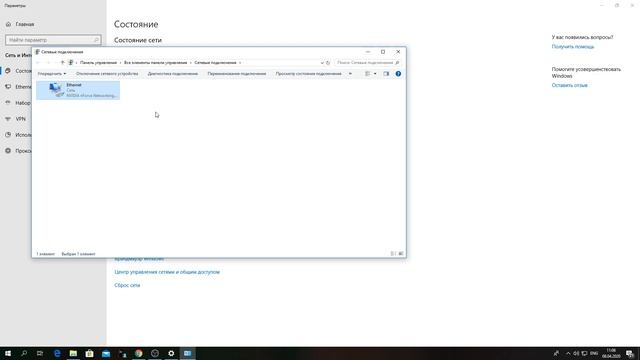
Task: Click the Набор номера sidebar icon
Action: click(x=8, y=103)
